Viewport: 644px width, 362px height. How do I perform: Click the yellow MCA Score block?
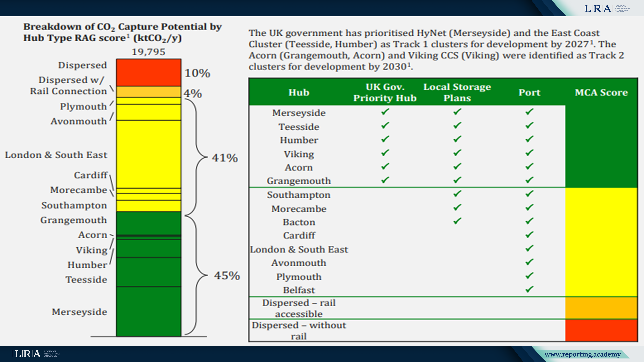[x=601, y=242]
